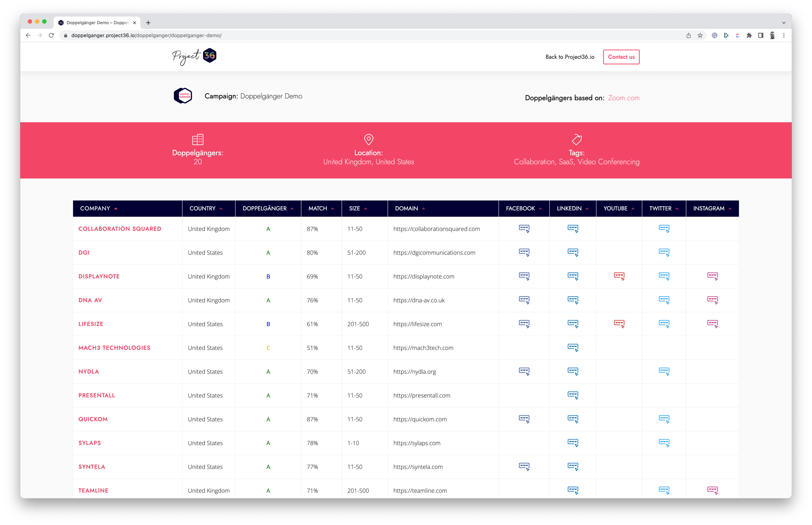Open COLLABORATION SQUARED company link

120,229
